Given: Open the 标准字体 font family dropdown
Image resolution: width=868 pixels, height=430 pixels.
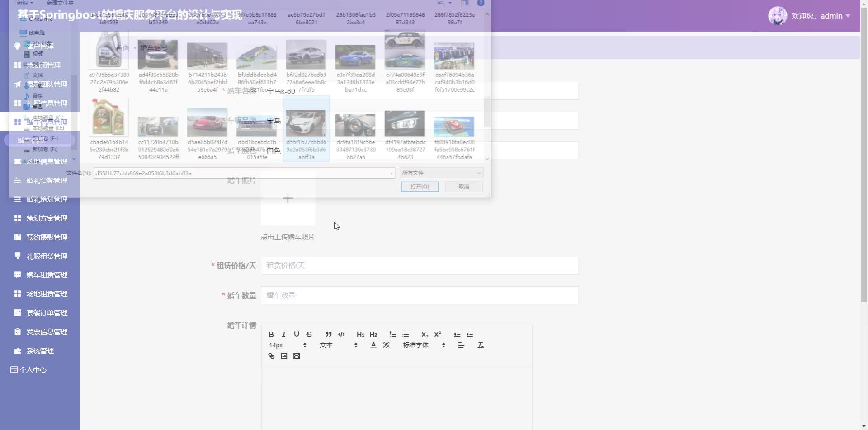Looking at the screenshot, I should (x=424, y=345).
